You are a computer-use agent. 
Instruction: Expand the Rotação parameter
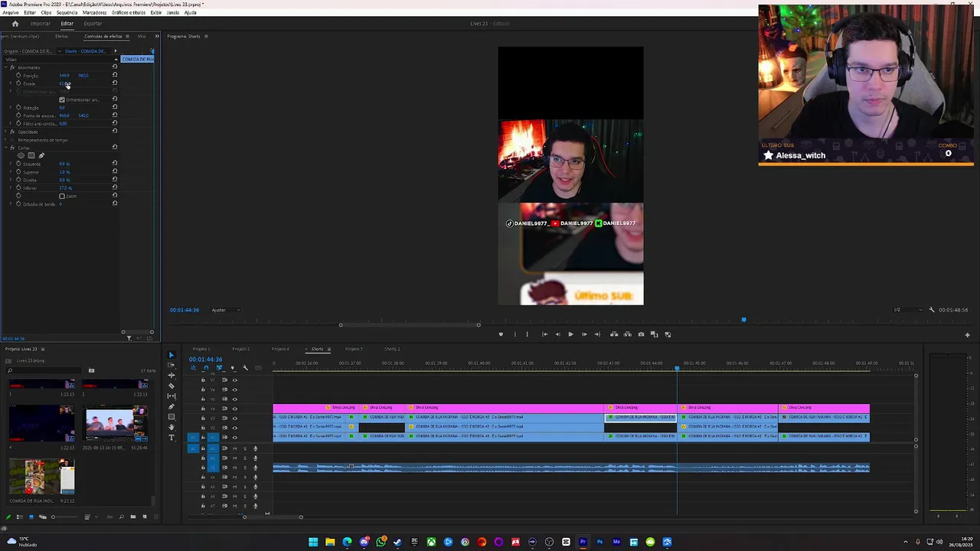pyautogui.click(x=11, y=107)
